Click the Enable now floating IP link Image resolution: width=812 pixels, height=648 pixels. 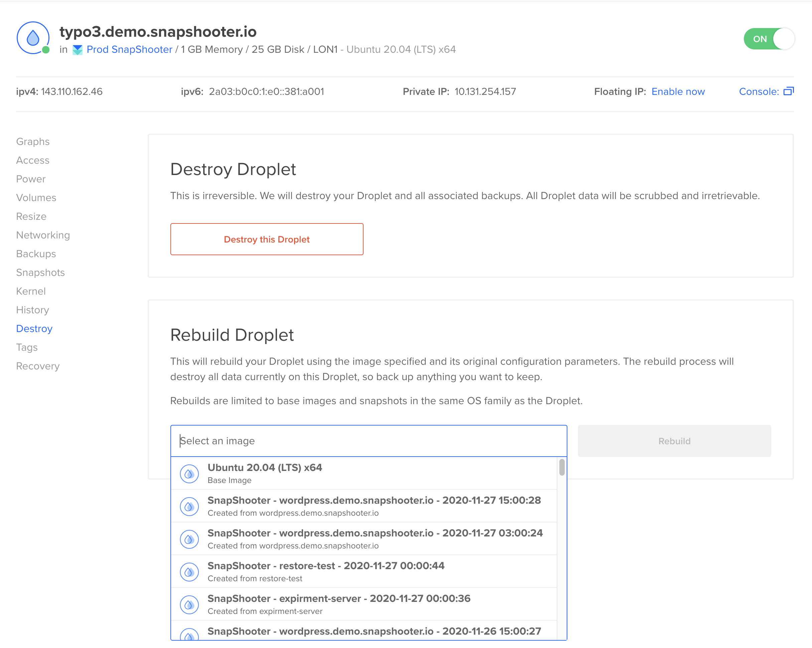click(678, 92)
